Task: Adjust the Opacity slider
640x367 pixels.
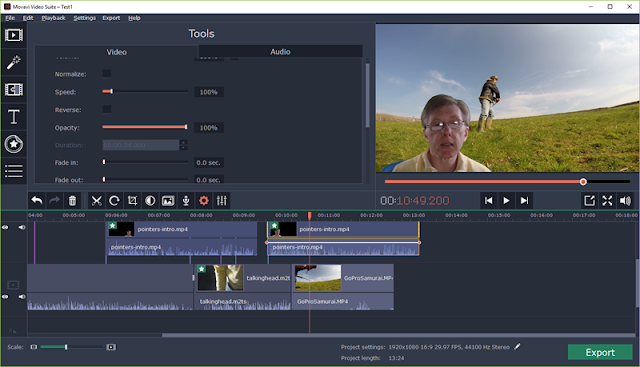Action: [x=145, y=127]
